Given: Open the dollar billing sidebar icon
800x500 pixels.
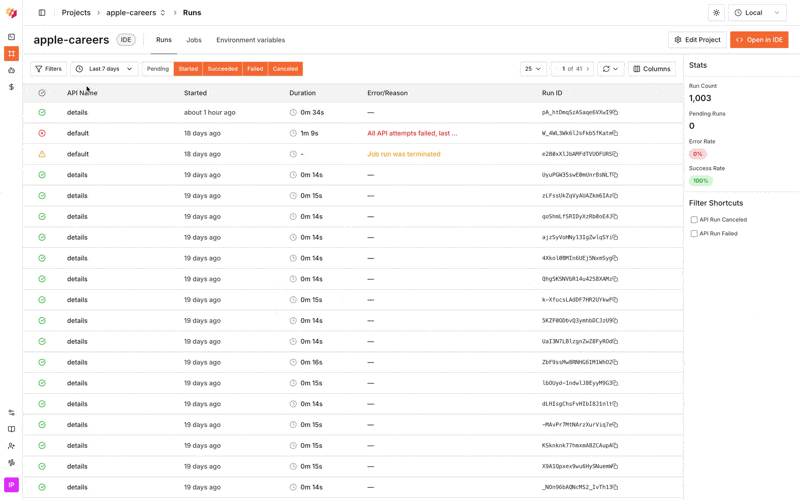Looking at the screenshot, I should tap(11, 87).
